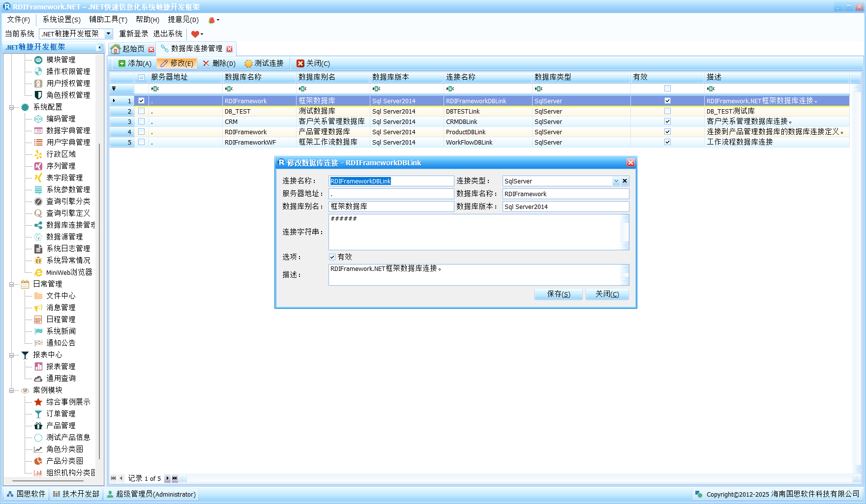
Task: Toggle the 有效 checkbox in the dialog
Action: (332, 257)
